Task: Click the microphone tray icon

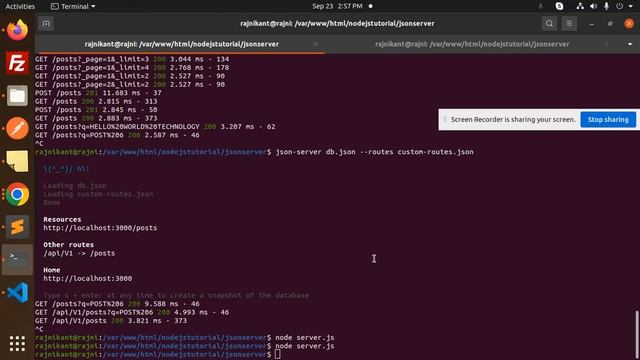Action: (x=607, y=6)
